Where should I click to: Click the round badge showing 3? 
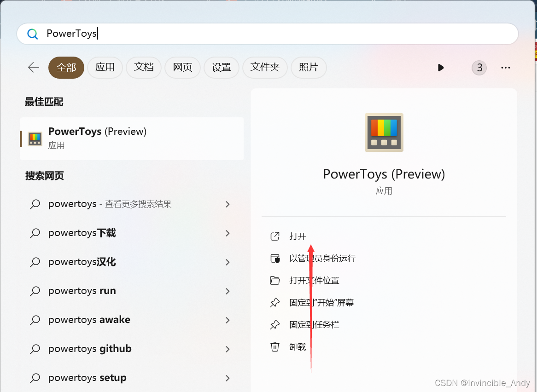[479, 68]
